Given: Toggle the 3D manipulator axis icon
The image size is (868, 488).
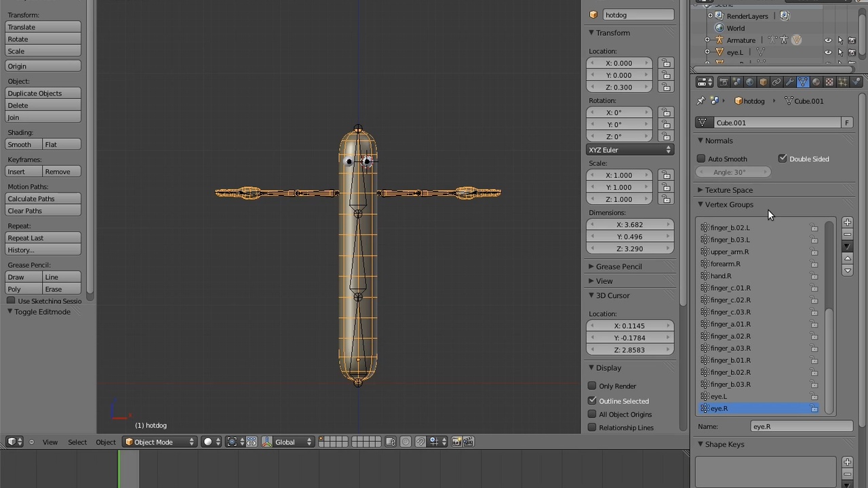Looking at the screenshot, I should 267,442.
